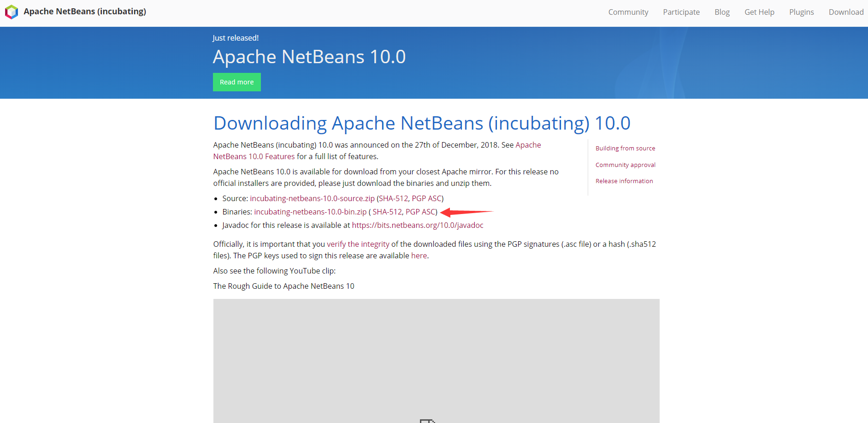Click the embedded YouTube video placeholder

436,361
